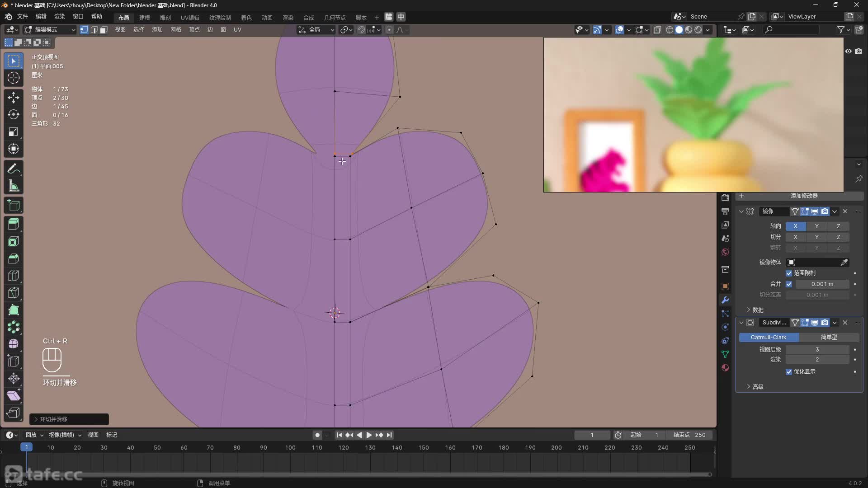Screen dimensions: 868x488
Task: Switch to the UV编辑 workspace tab
Action: click(190, 18)
